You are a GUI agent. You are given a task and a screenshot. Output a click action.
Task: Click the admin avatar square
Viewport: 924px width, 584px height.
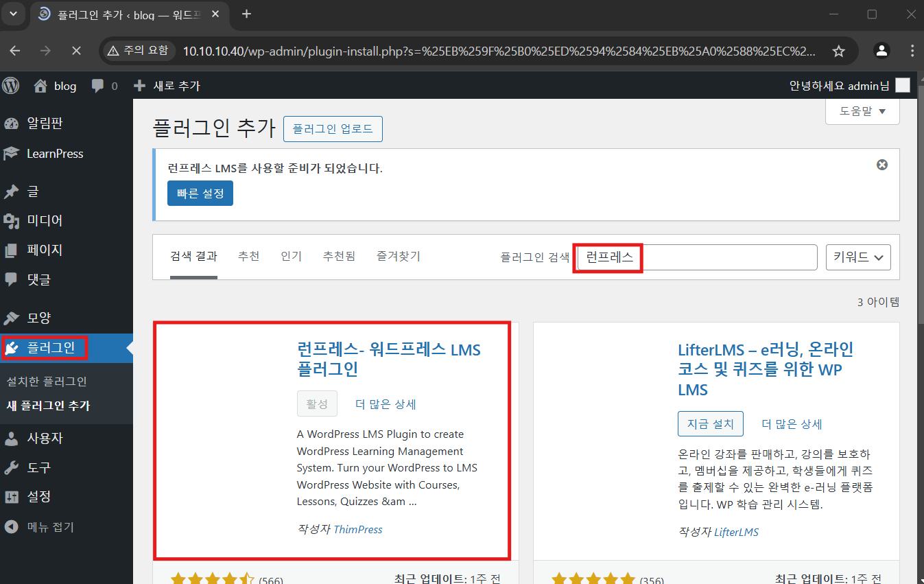(x=903, y=85)
